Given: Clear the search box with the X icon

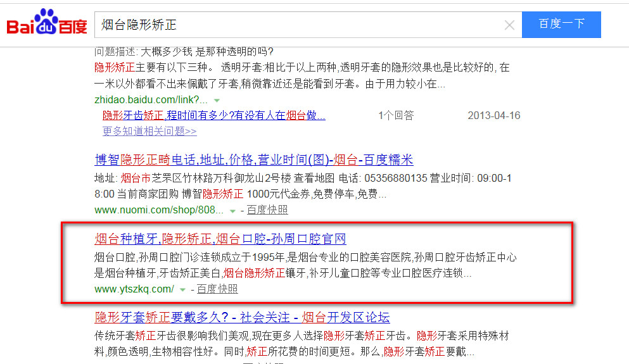Looking at the screenshot, I should pyautogui.click(x=509, y=25).
